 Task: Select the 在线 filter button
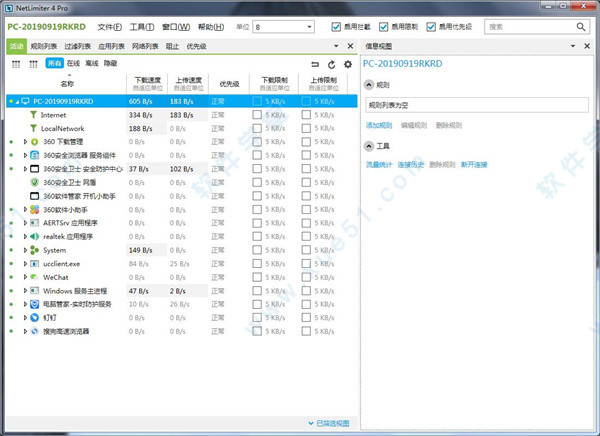73,63
